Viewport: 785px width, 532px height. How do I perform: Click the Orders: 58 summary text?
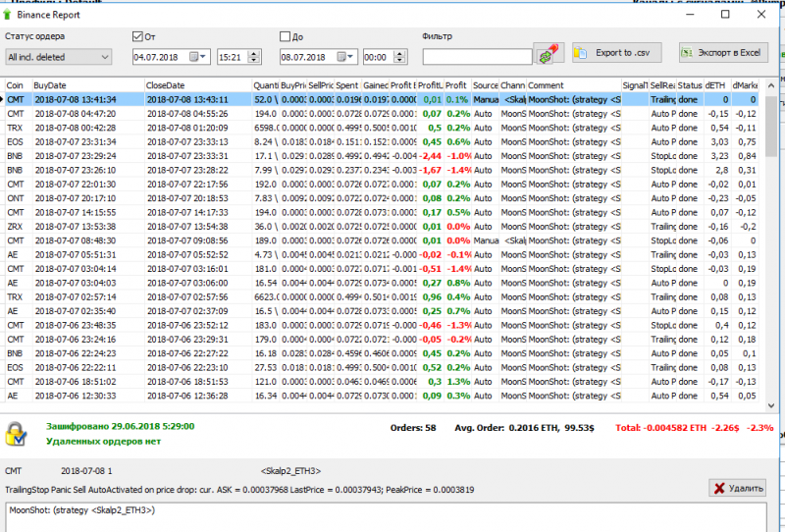coord(413,428)
